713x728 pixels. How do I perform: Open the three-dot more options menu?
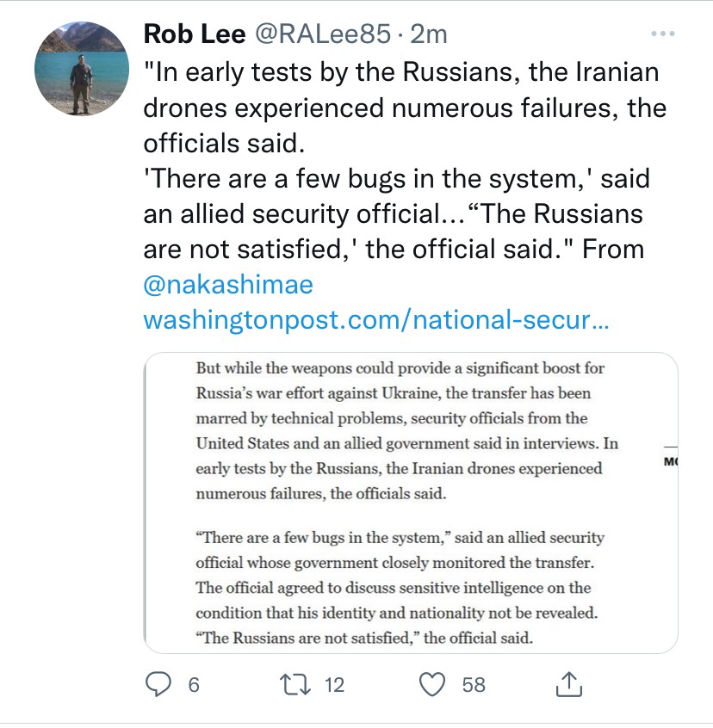coord(662,34)
